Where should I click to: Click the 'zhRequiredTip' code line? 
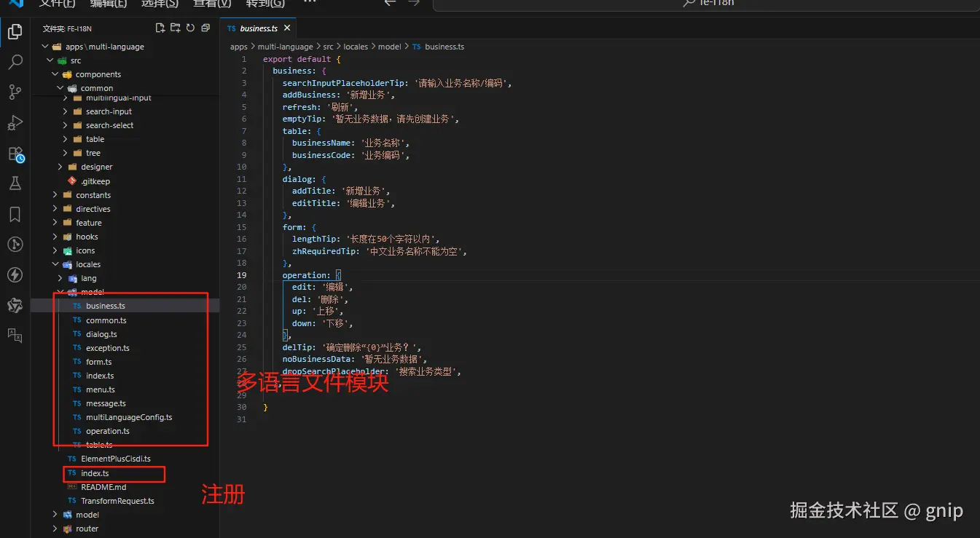point(379,251)
